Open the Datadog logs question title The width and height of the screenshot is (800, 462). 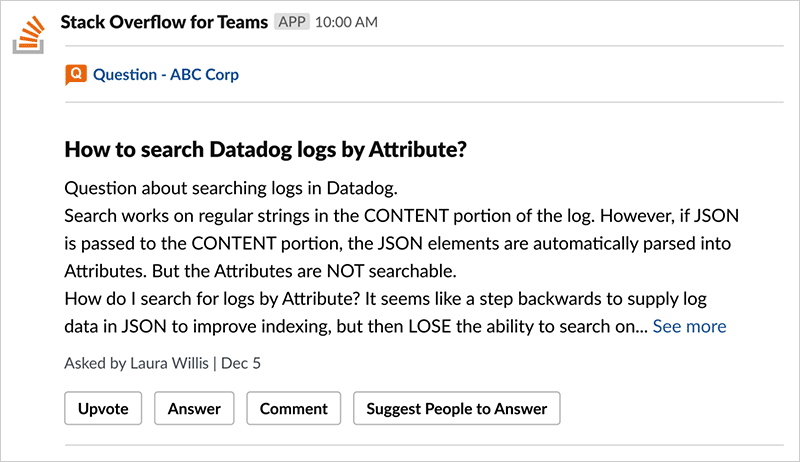(x=266, y=150)
